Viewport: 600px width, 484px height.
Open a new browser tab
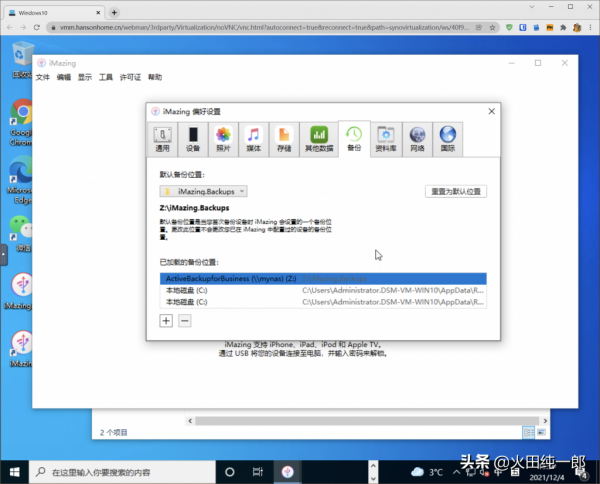pyautogui.click(x=114, y=13)
